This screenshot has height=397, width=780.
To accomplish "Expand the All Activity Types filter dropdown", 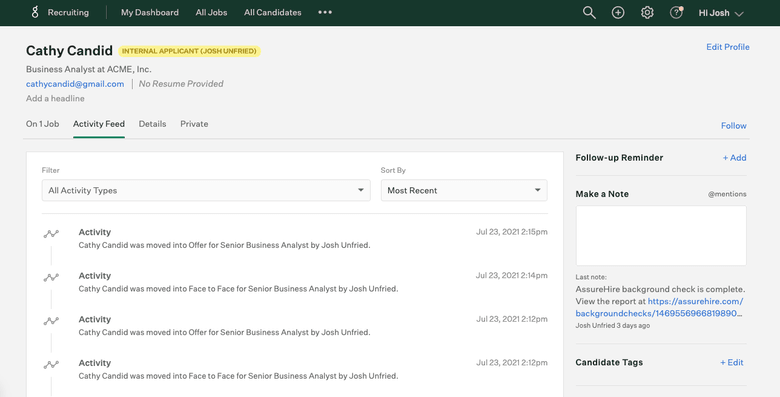I will (x=206, y=191).
